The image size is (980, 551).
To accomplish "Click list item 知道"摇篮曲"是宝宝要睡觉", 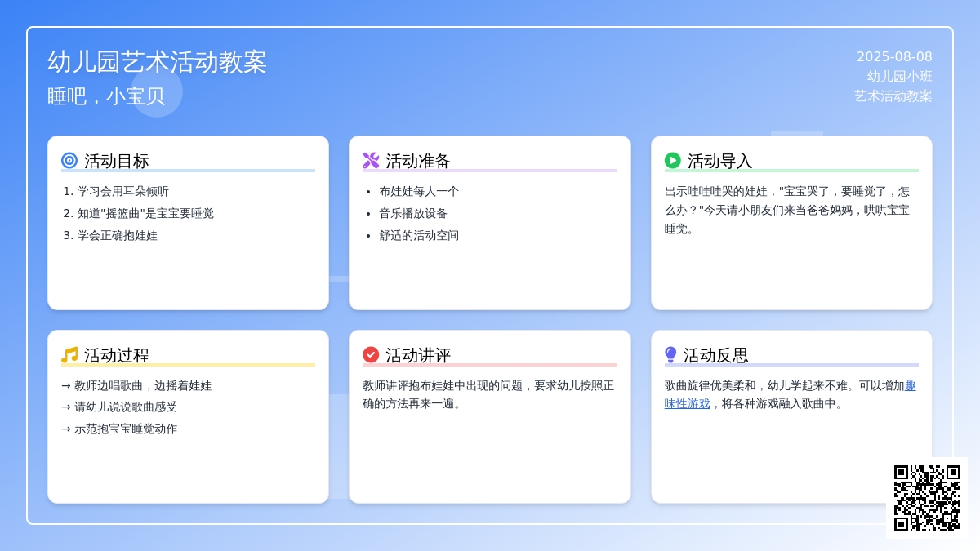I will click(x=145, y=214).
